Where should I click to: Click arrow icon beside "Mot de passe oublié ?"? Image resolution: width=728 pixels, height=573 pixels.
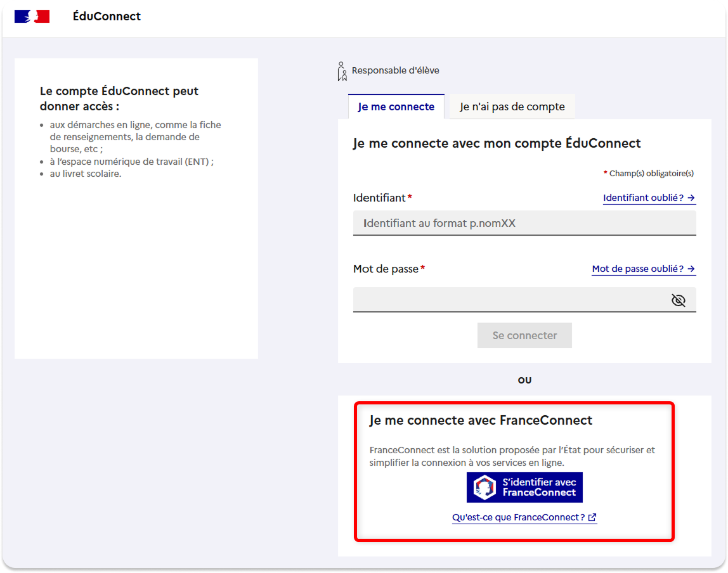[691, 269]
